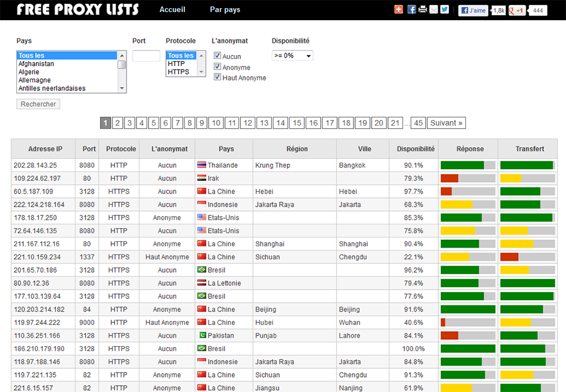The height and width of the screenshot is (392, 566).
Task: Share the page via the Facebook icon
Action: click(411, 9)
